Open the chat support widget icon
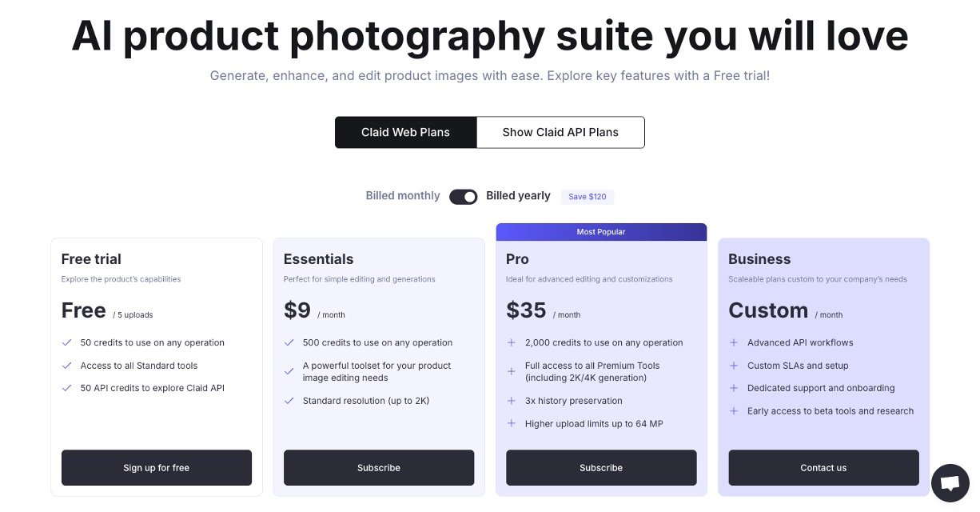Viewport: 980px width, 512px height. click(x=950, y=483)
